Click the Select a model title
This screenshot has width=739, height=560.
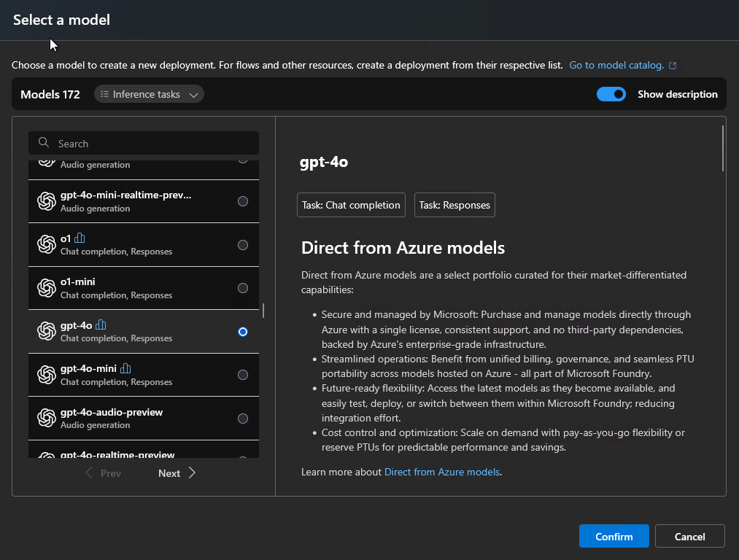[61, 20]
